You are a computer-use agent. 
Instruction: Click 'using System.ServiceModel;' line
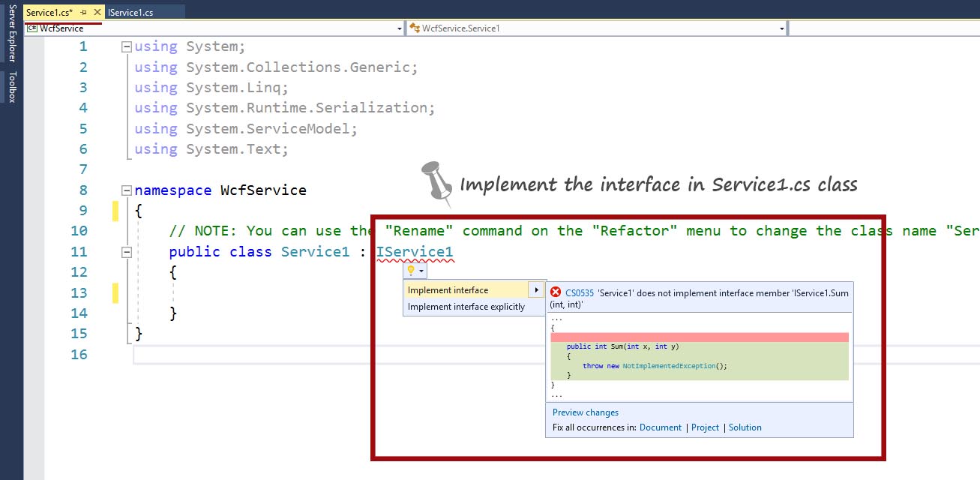click(x=246, y=129)
